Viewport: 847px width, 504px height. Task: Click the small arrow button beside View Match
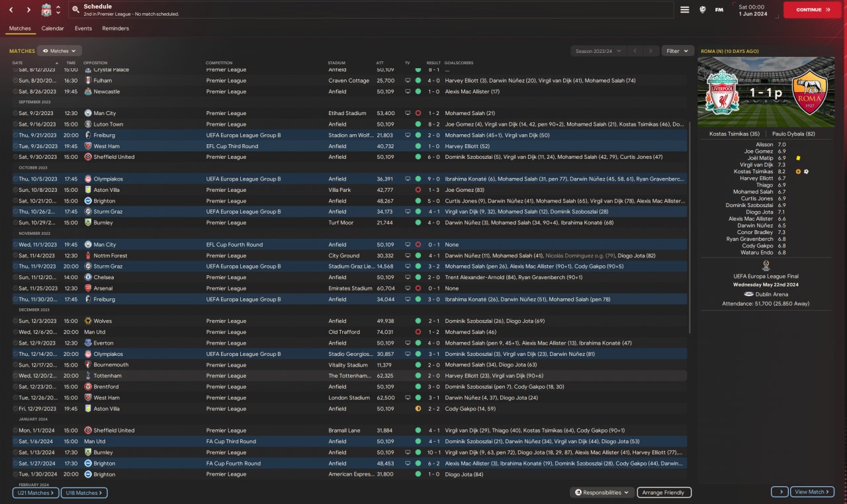[780, 492]
